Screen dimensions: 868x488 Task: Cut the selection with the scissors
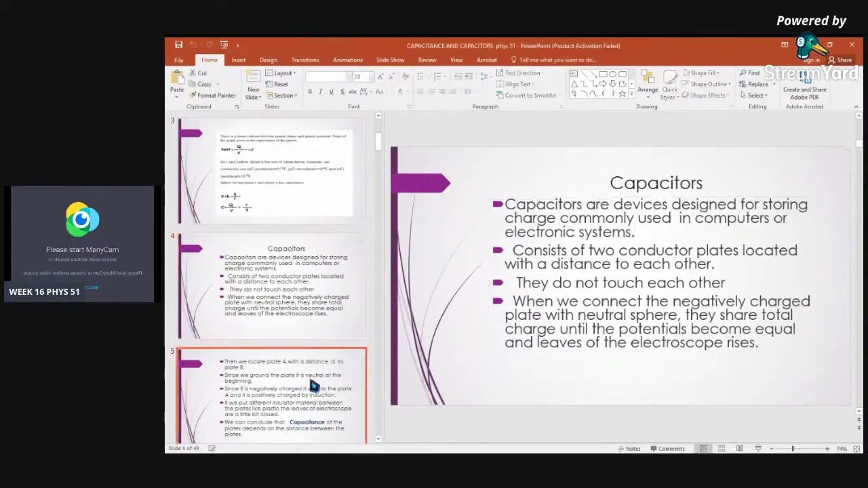point(198,73)
